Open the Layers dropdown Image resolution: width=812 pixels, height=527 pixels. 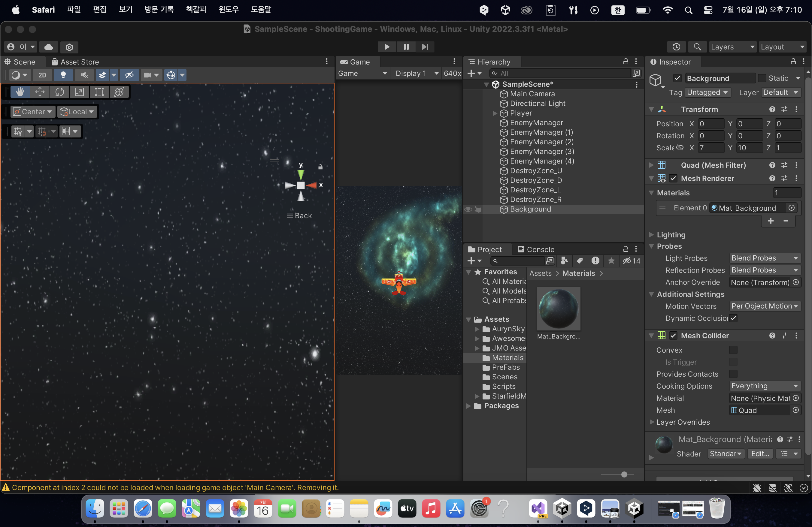coord(732,47)
